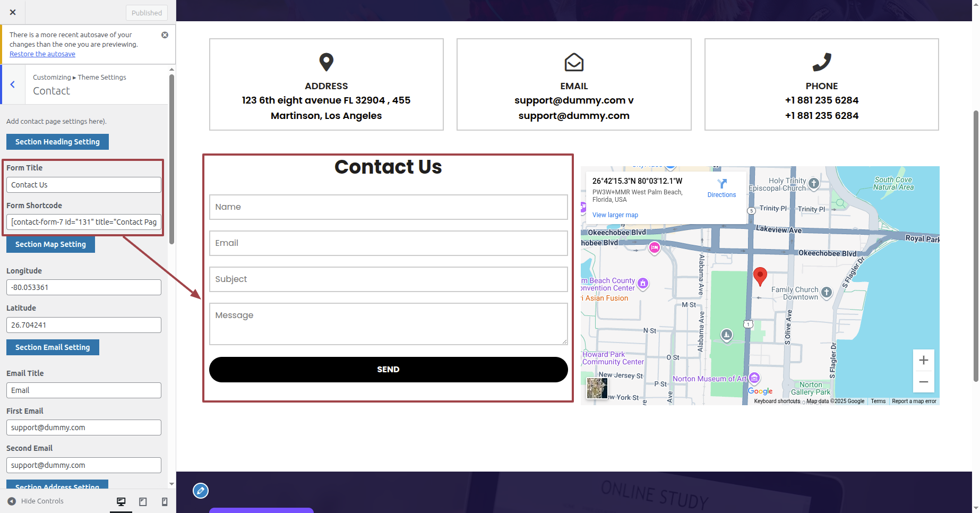Click the Name field in contact form

click(x=388, y=207)
